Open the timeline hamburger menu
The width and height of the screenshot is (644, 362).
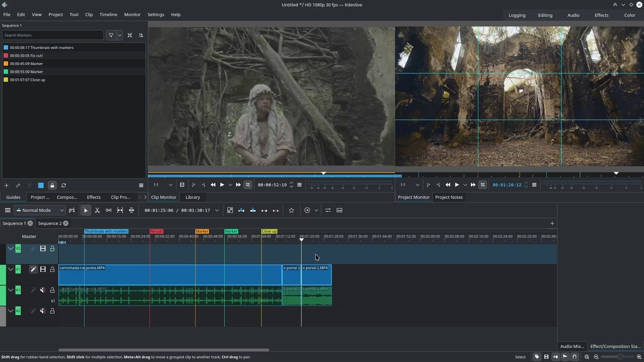tap(7, 210)
